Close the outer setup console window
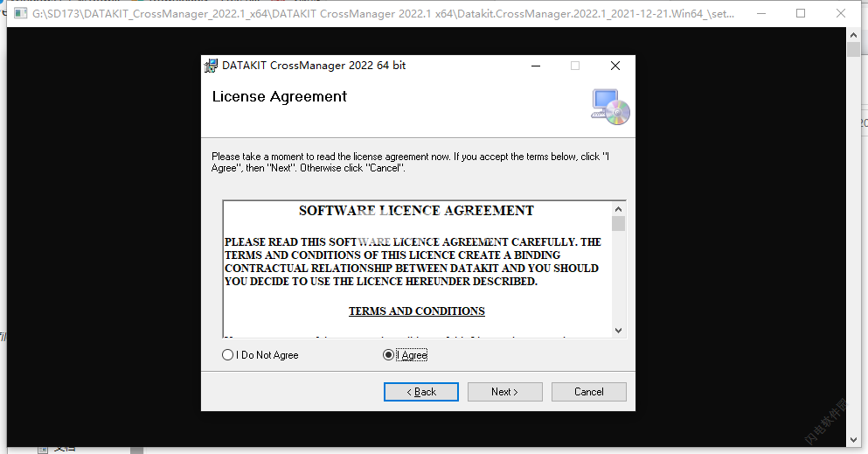Image resolution: width=868 pixels, height=454 pixels. click(841, 13)
